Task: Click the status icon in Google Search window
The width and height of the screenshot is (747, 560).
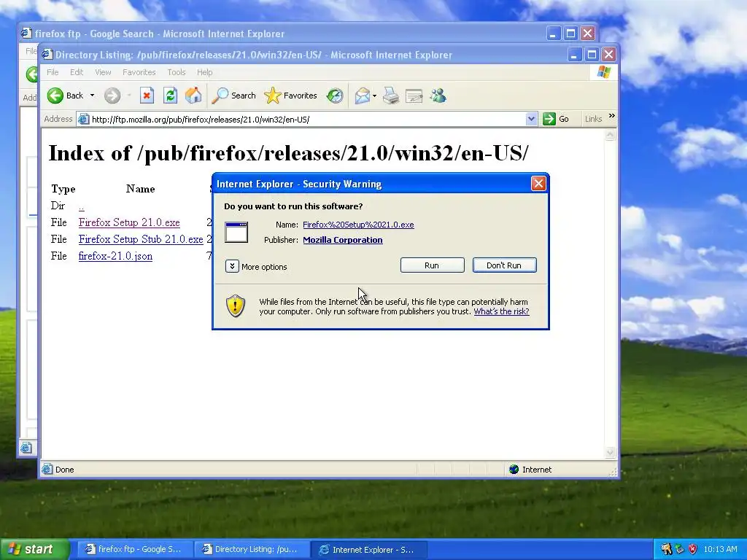Action: [x=26, y=448]
